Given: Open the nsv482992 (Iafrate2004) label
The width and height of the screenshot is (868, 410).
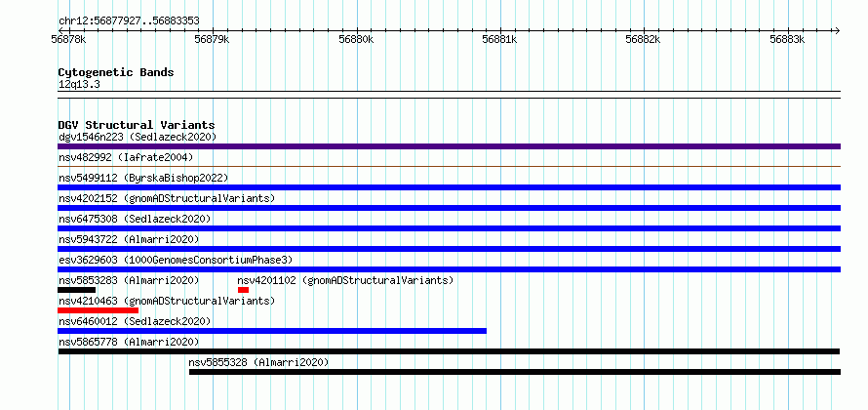Looking at the screenshot, I should [x=126, y=157].
